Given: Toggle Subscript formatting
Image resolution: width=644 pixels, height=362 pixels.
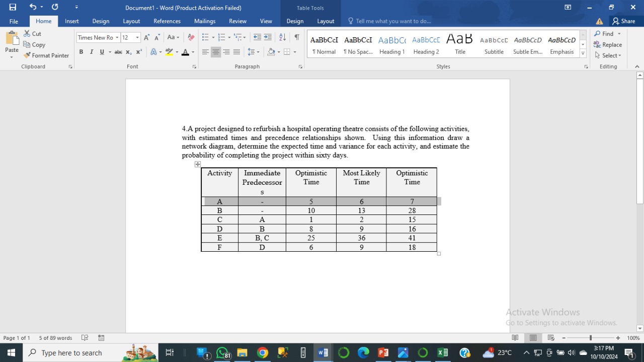Looking at the screenshot, I should point(129,52).
